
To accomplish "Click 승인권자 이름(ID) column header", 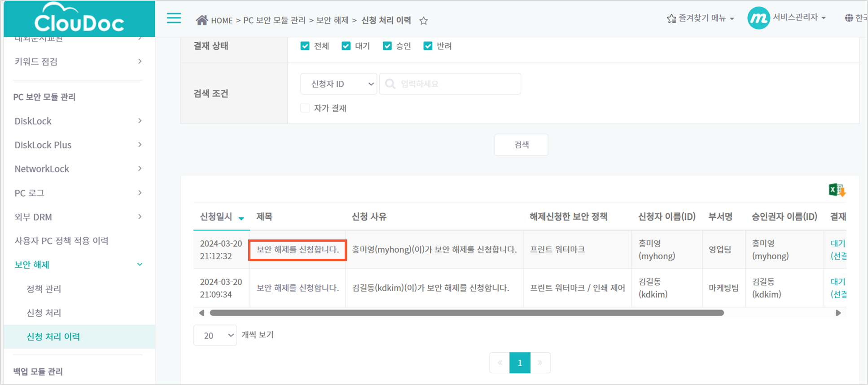I will pos(784,217).
